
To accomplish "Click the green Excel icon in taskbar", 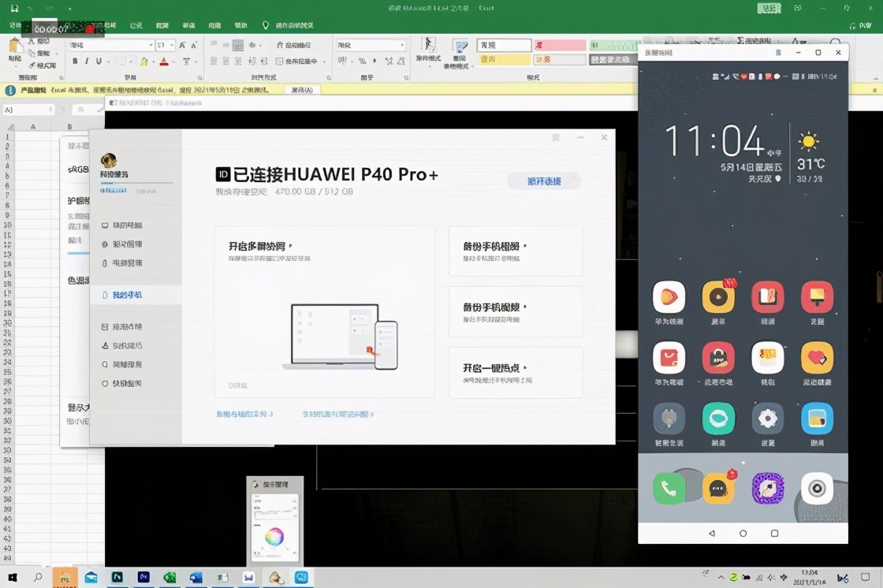I will 170,577.
